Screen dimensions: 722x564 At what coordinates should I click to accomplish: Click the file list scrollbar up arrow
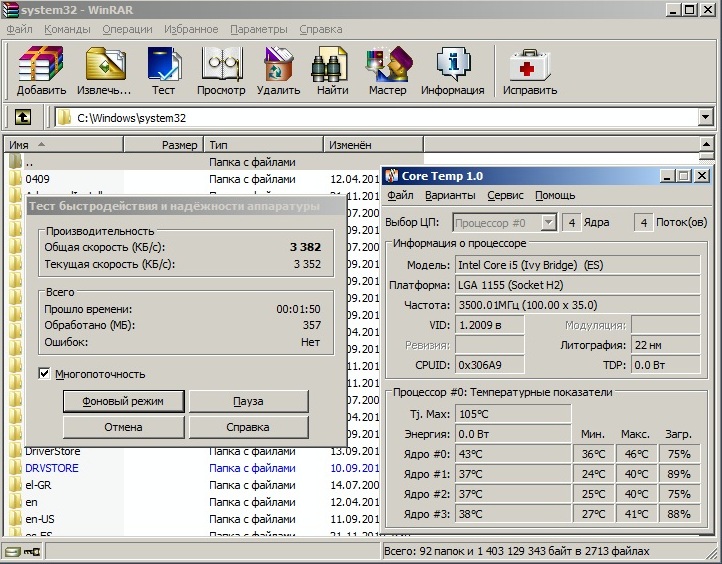click(706, 144)
